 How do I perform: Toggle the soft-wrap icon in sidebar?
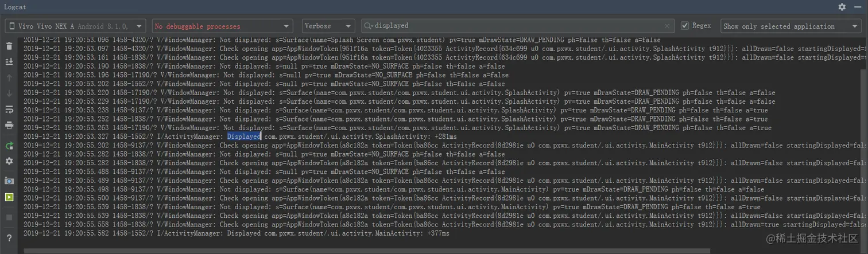[9, 109]
